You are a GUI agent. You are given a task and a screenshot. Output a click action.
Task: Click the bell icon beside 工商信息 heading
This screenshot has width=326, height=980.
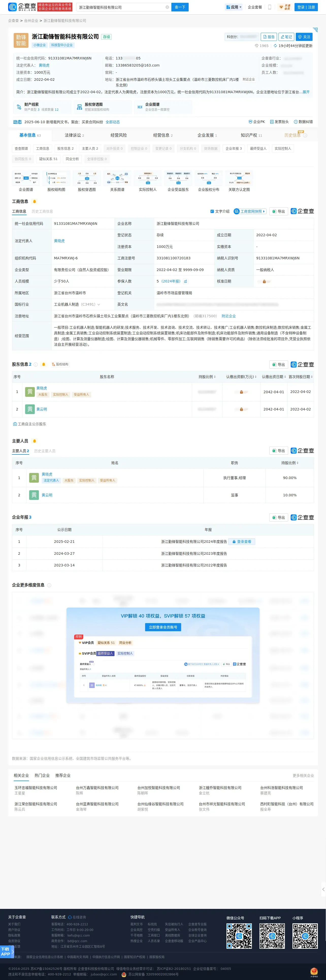point(35,202)
